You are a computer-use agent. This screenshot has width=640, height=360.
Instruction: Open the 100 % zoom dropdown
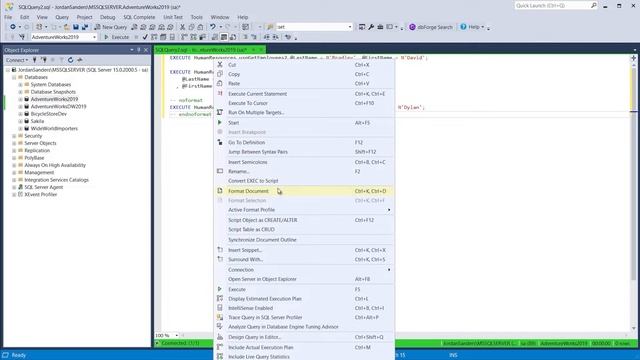(176, 336)
